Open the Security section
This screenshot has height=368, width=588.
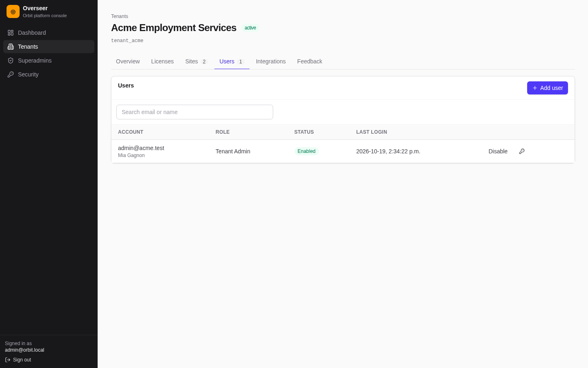tap(49, 74)
